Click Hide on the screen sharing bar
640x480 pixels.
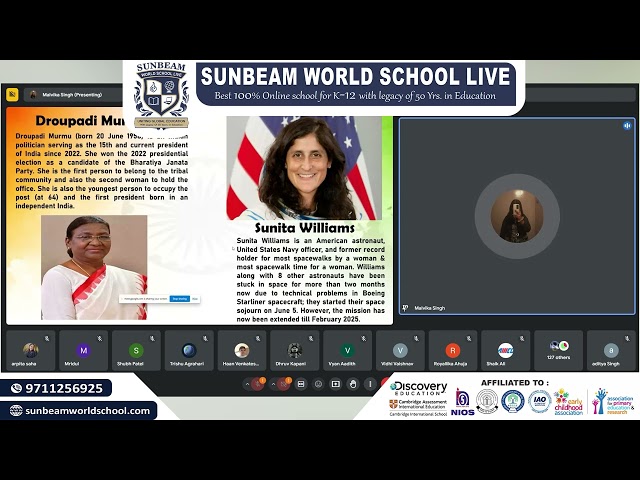(x=195, y=299)
